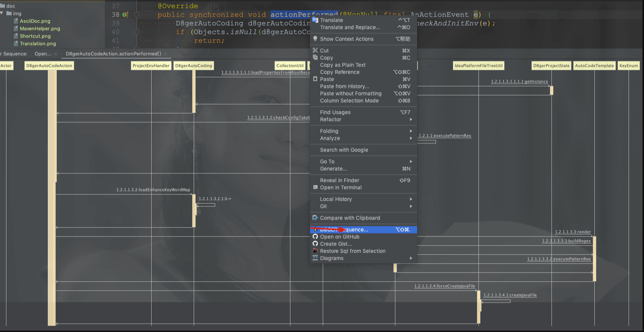Select AsciiDoc.png in the file tree

(35, 21)
